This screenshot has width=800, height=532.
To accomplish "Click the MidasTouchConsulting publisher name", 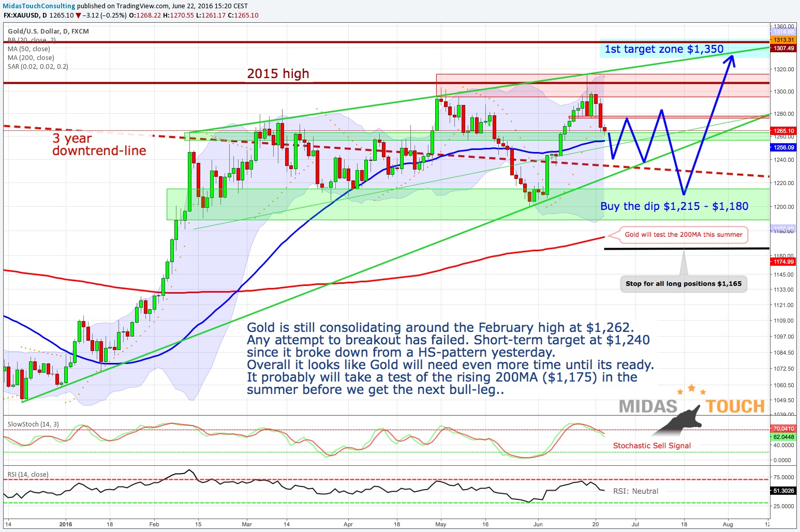I will (39, 6).
